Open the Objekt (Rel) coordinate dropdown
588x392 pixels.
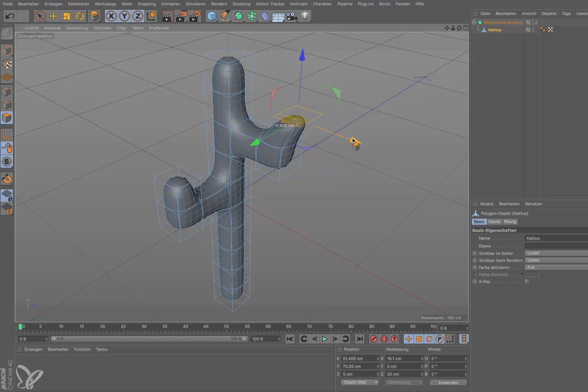(360, 382)
